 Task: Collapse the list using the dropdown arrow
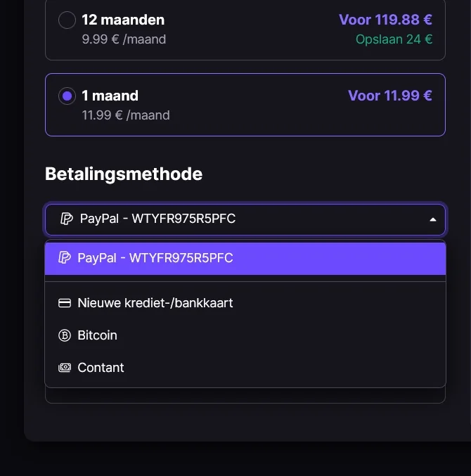[433, 219]
